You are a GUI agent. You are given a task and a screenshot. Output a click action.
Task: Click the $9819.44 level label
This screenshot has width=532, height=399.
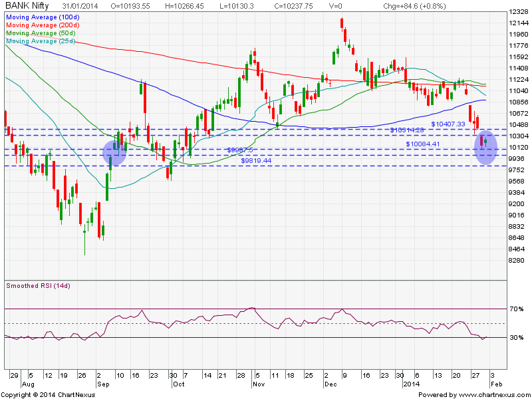tap(256, 160)
